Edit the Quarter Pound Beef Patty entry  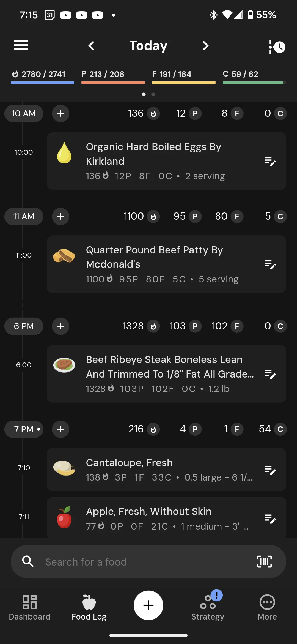(270, 264)
